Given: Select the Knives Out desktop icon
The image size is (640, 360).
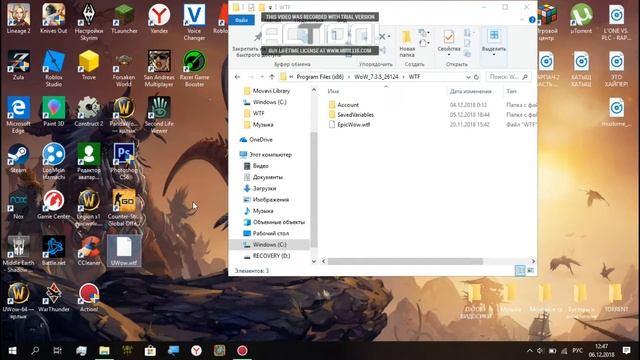Looking at the screenshot, I should tap(53, 19).
